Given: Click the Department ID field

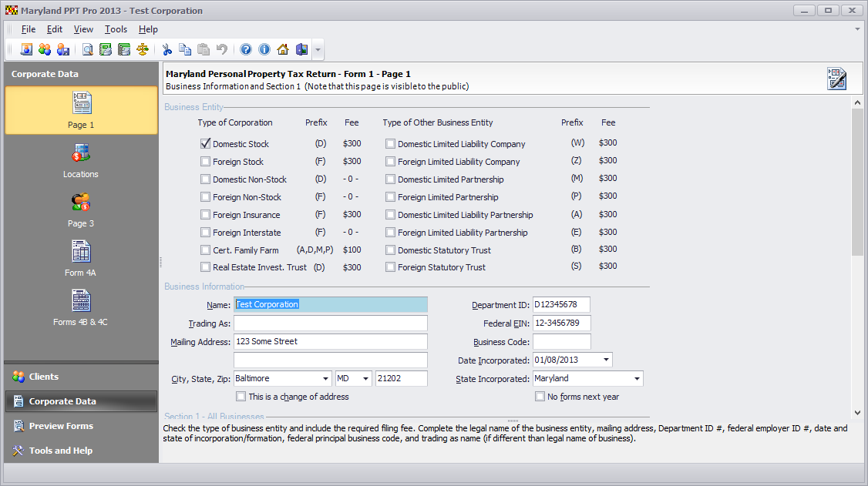Looking at the screenshot, I should [x=561, y=305].
